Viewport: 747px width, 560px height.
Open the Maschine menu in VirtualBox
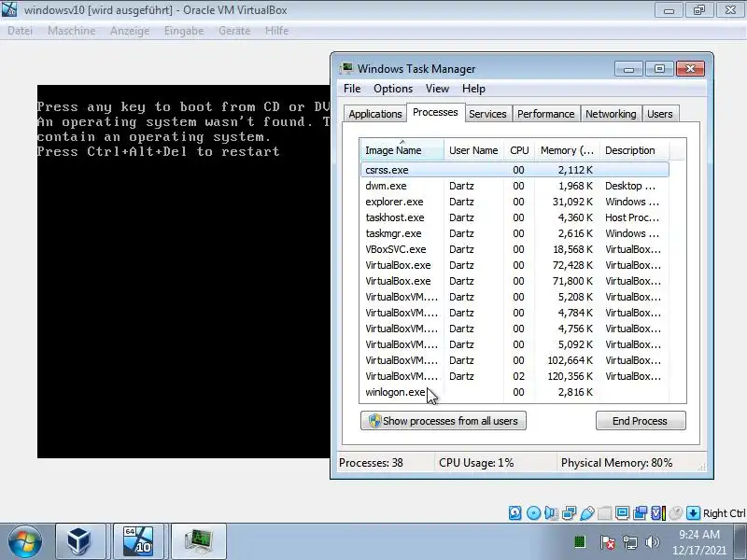72,31
